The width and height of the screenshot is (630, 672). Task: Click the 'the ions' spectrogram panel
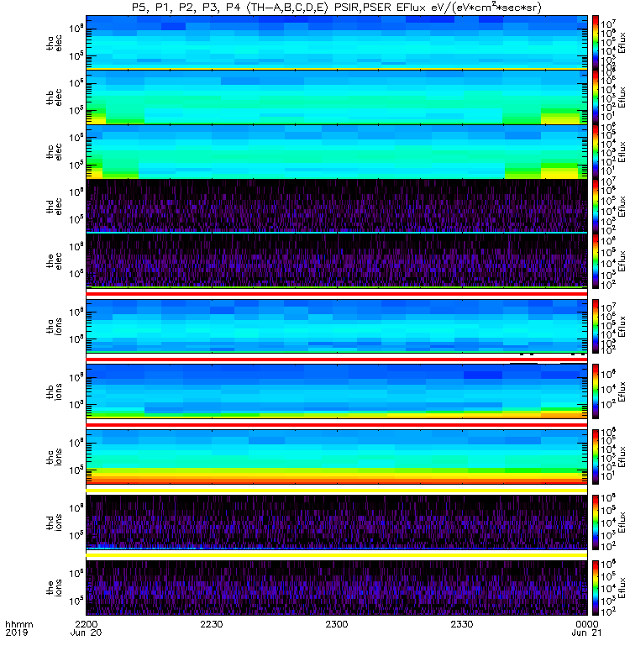pyautogui.click(x=337, y=587)
